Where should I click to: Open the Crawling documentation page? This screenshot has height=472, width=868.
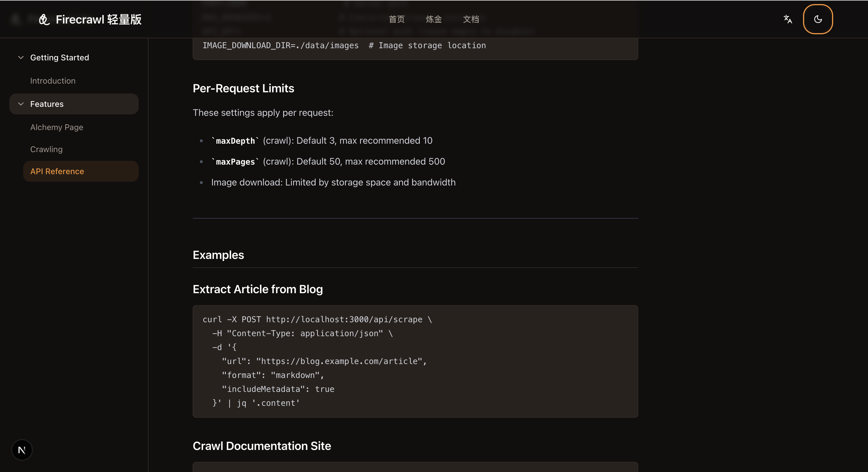[x=46, y=149]
